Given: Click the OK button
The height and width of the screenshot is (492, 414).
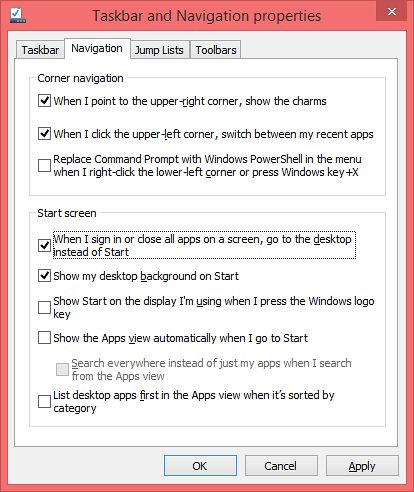Looking at the screenshot, I should 200,466.
